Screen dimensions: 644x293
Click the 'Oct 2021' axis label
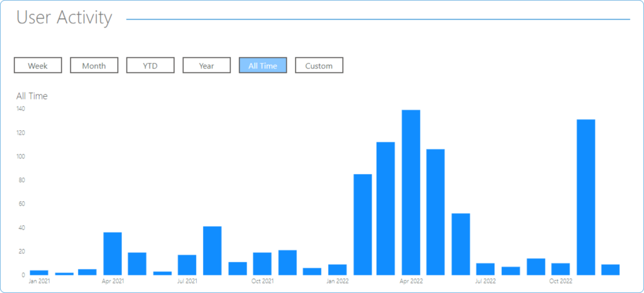[263, 282]
